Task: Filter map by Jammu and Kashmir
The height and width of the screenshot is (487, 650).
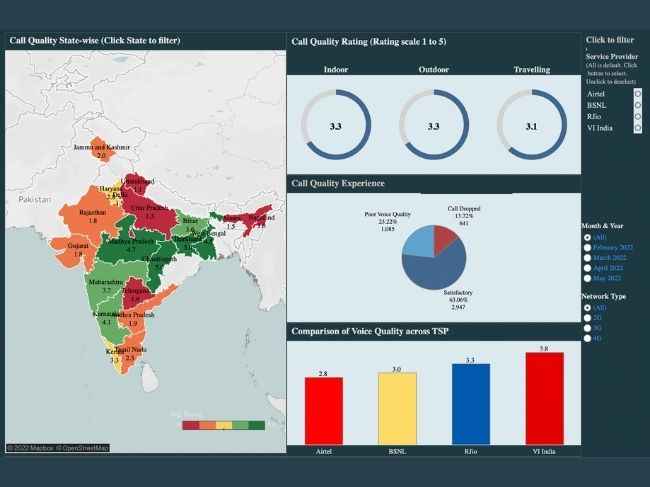Action: tap(102, 150)
